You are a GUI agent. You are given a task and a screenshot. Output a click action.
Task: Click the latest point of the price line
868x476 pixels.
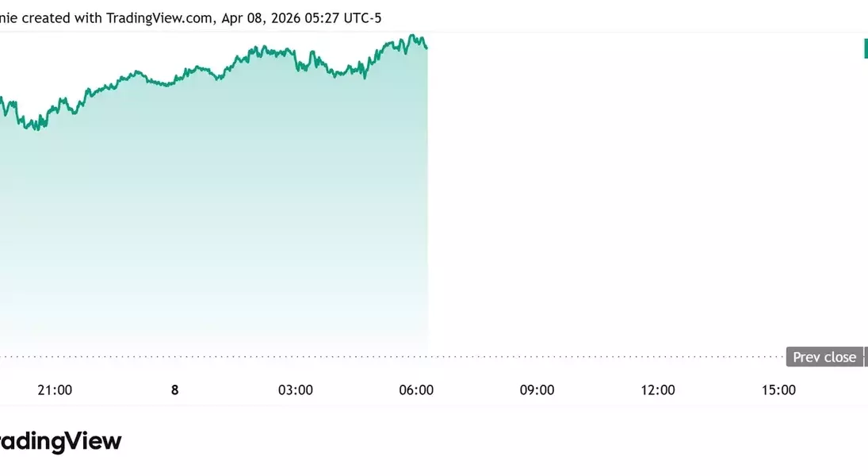pyautogui.click(x=426, y=48)
